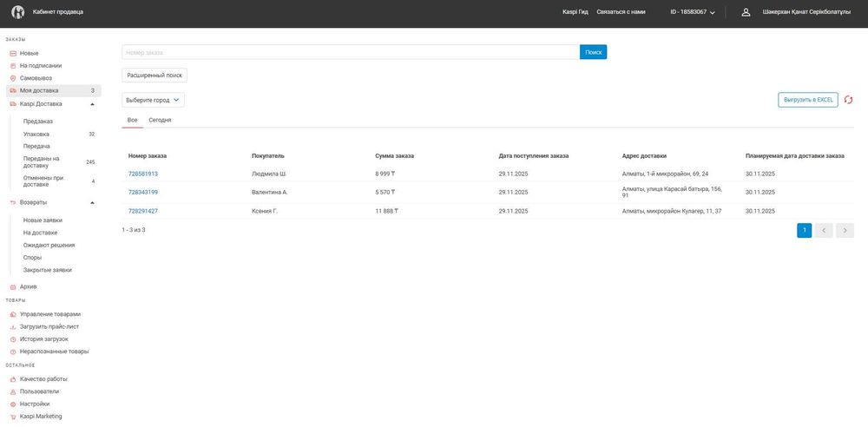Click the previous page arrow

point(824,230)
